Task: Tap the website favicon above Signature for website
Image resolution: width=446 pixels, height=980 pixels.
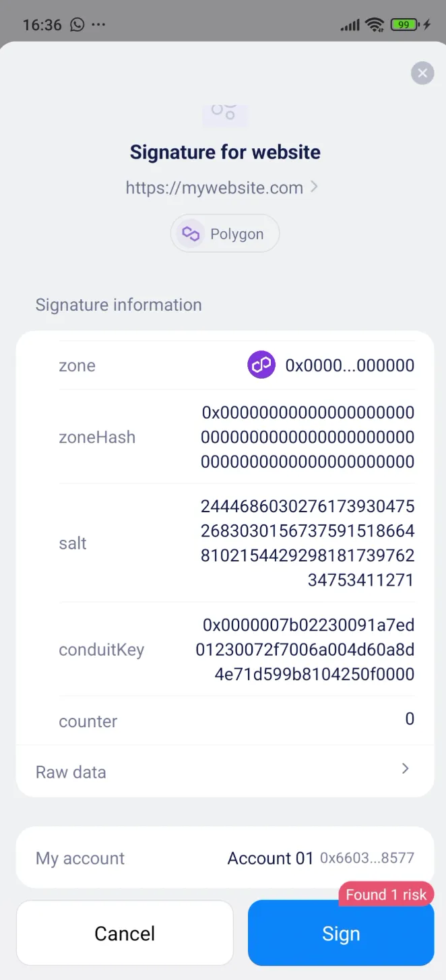Action: pyautogui.click(x=225, y=113)
